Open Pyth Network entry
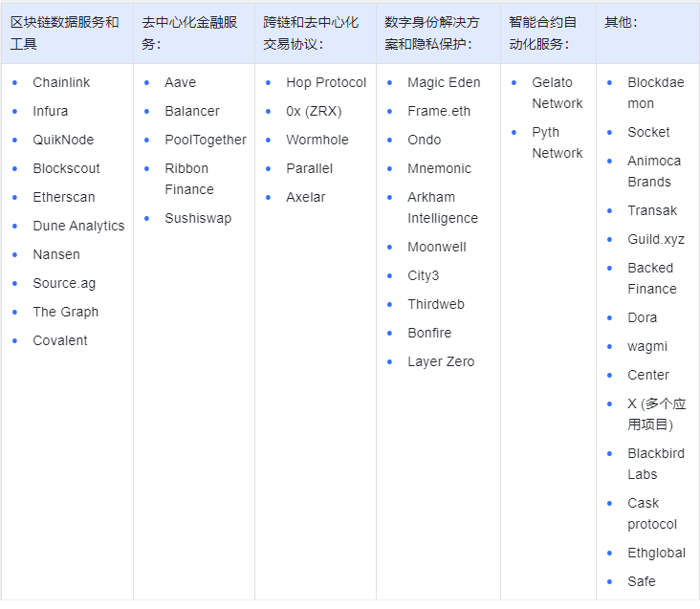The width and height of the screenshot is (700, 609). click(558, 142)
